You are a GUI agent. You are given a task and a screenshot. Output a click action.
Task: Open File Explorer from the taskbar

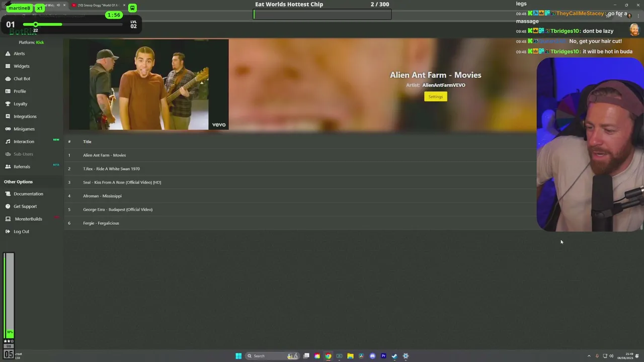(350, 356)
